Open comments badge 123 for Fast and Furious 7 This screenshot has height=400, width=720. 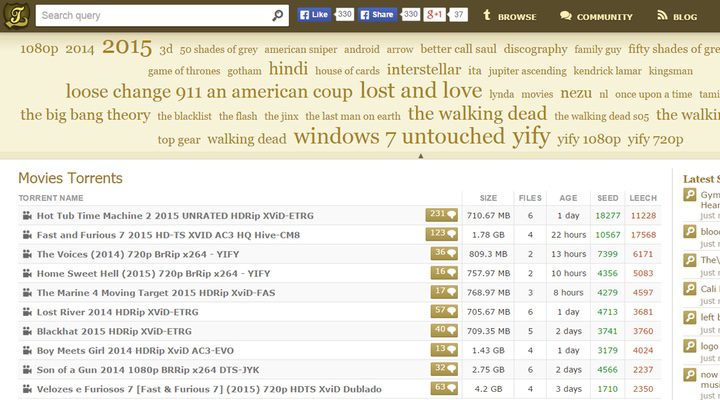coord(441,234)
